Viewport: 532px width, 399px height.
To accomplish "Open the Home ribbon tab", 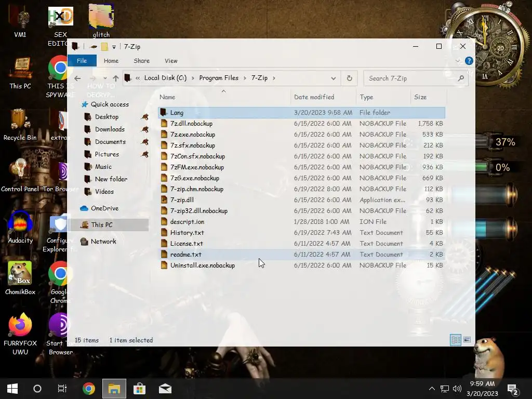I will pos(111,61).
